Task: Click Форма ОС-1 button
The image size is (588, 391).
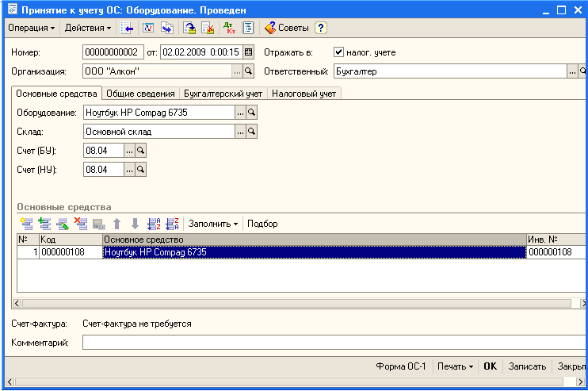Action: coord(401,366)
